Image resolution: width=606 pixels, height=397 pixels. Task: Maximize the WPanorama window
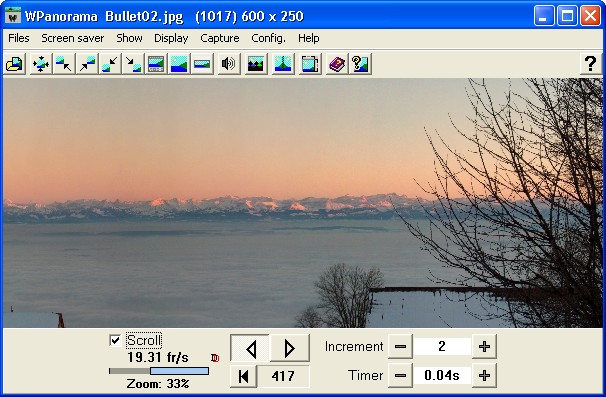click(567, 16)
